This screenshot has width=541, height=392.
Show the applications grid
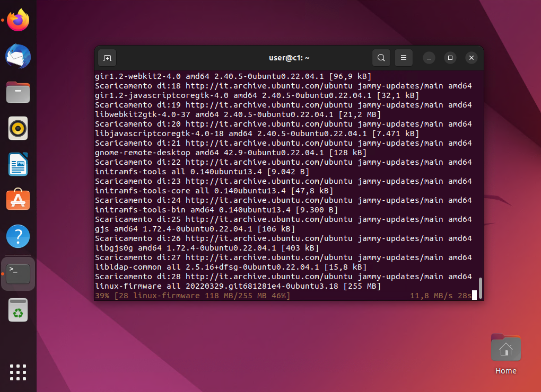coord(18,372)
